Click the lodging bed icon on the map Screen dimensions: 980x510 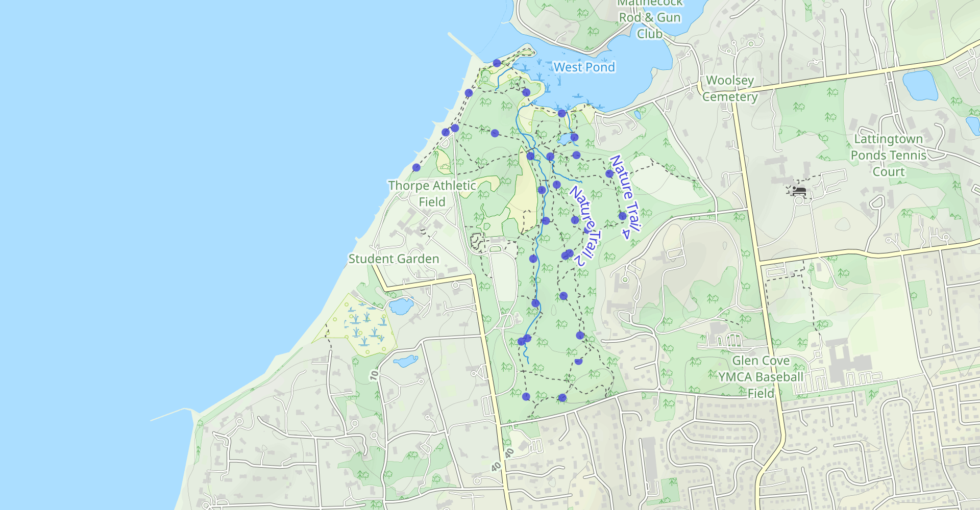pyautogui.click(x=799, y=191)
